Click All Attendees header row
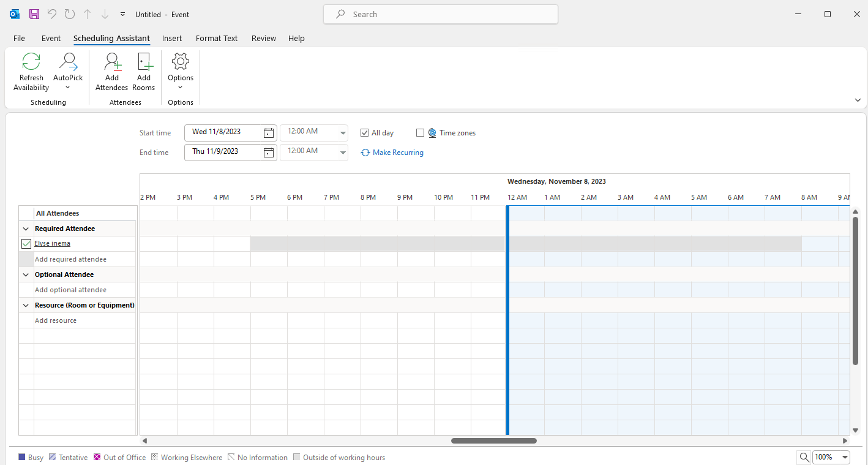The width and height of the screenshot is (868, 465). tap(77, 213)
